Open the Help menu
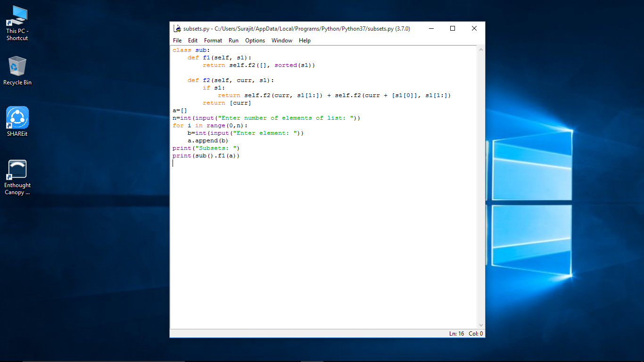The image size is (644, 362). (305, 41)
